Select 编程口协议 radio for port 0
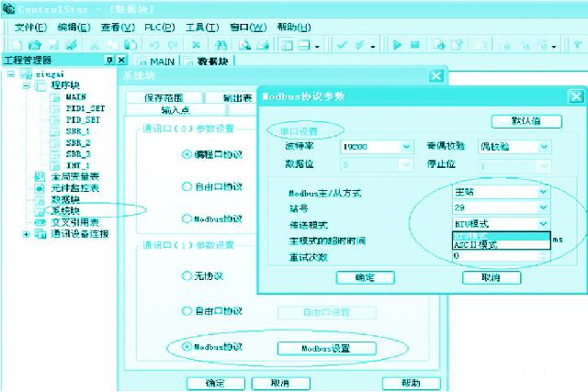This screenshot has height=392, width=588. click(187, 154)
